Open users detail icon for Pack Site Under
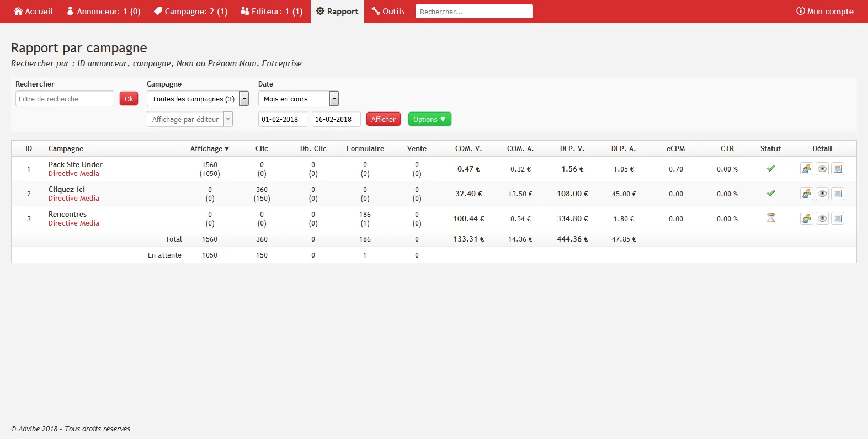This screenshot has height=439, width=868. (x=807, y=169)
